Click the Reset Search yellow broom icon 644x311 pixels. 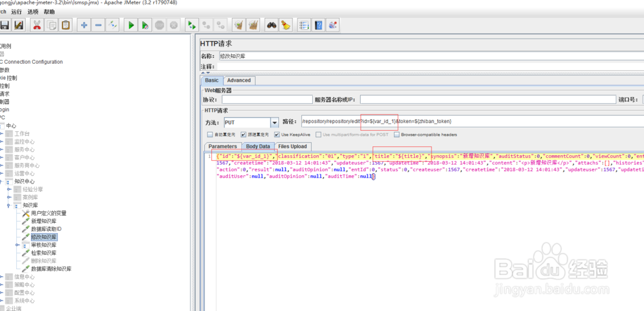[x=286, y=25]
